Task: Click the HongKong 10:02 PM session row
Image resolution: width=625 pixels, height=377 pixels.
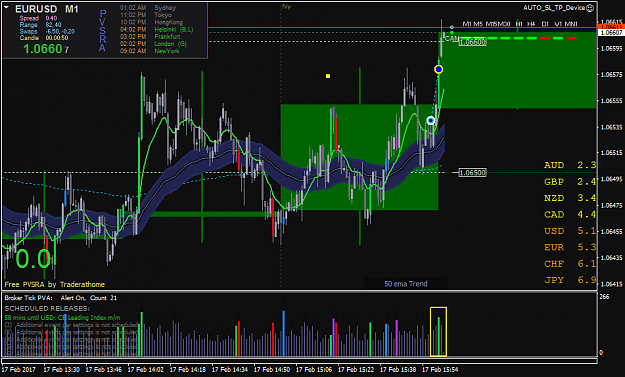Action: [x=151, y=22]
